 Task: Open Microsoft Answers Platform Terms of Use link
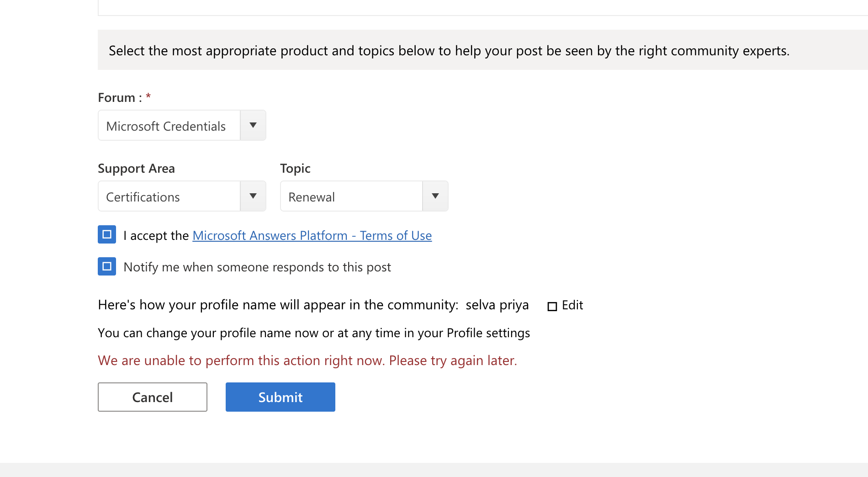click(x=312, y=235)
